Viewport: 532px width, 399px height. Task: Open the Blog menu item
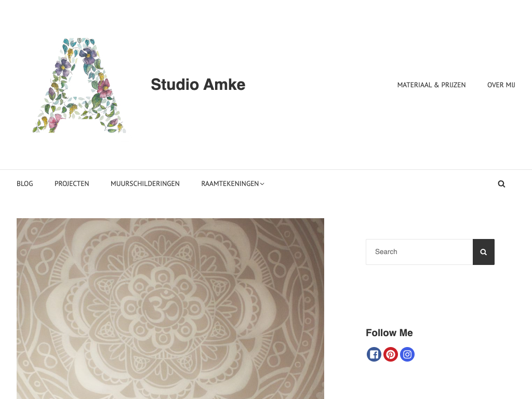(x=25, y=183)
